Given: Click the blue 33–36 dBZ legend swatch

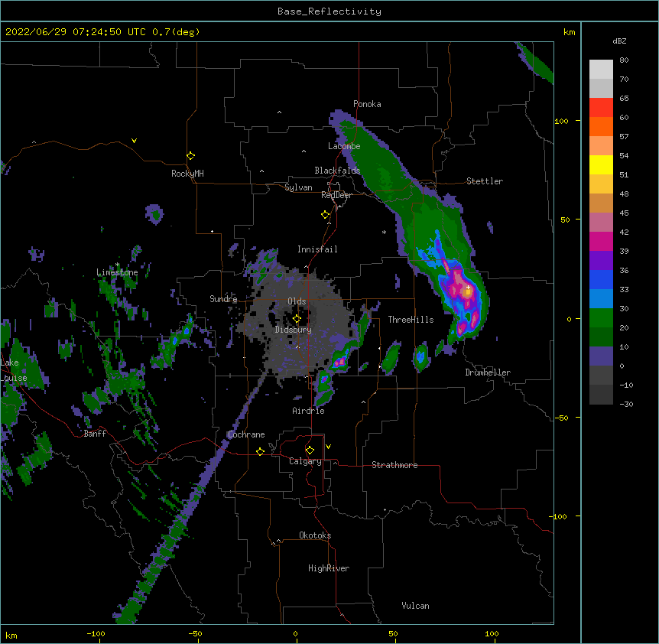Looking at the screenshot, I should (601, 279).
